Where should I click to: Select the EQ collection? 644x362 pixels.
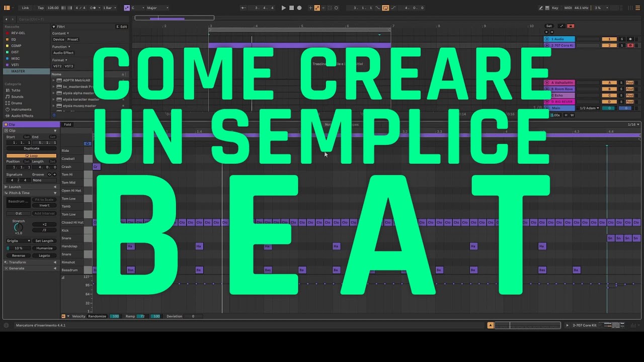point(14,39)
